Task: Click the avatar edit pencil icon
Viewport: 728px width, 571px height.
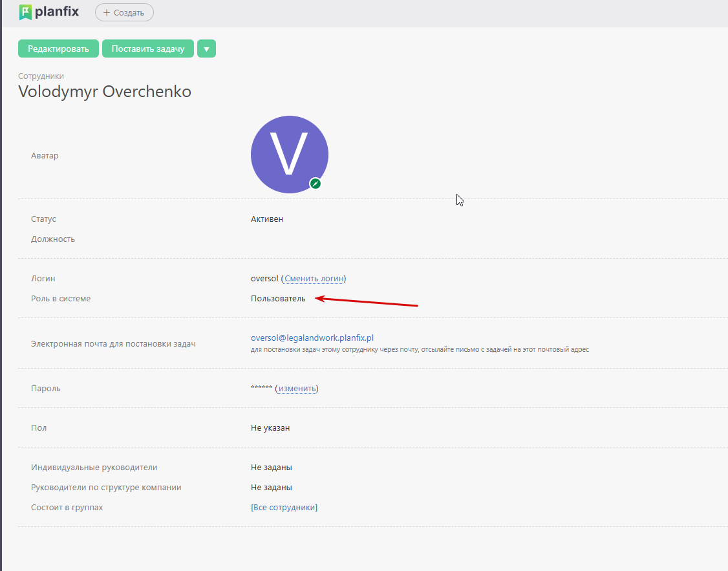Action: coord(316,184)
